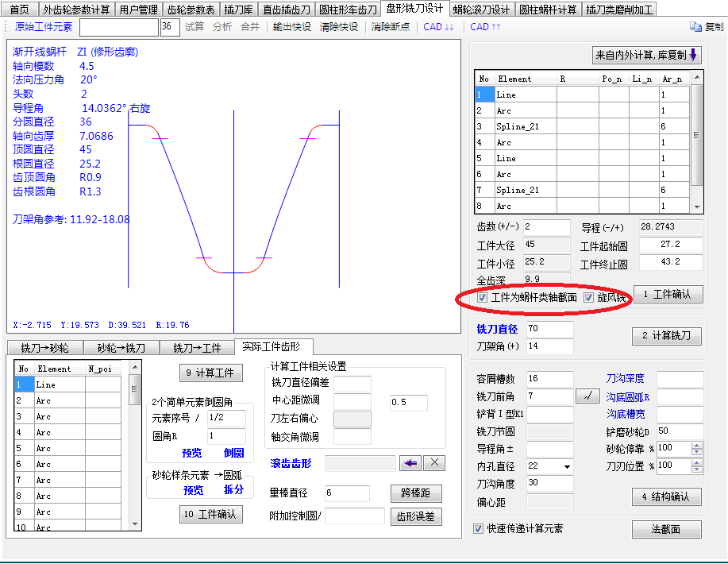728x564 pixels.
Task: Click the purple left-arrow icon beside 滚齿齿形
Action: coord(410,463)
